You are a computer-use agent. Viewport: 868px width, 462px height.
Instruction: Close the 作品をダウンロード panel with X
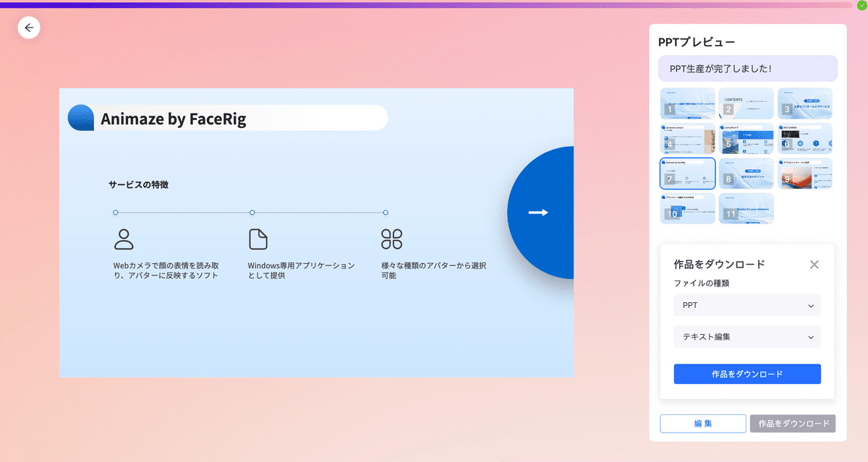point(814,265)
